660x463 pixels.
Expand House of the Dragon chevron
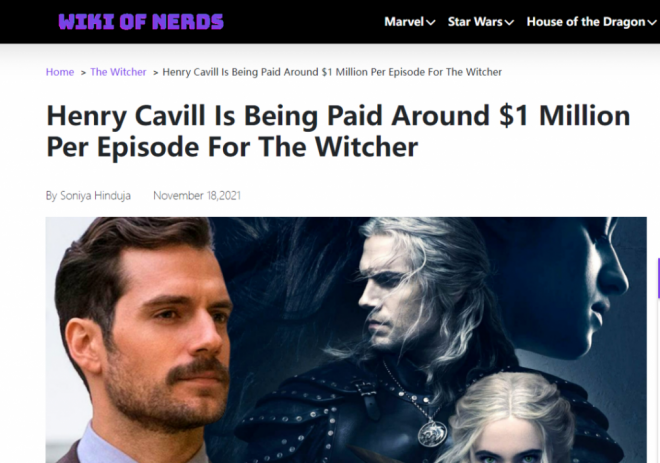[x=652, y=22]
